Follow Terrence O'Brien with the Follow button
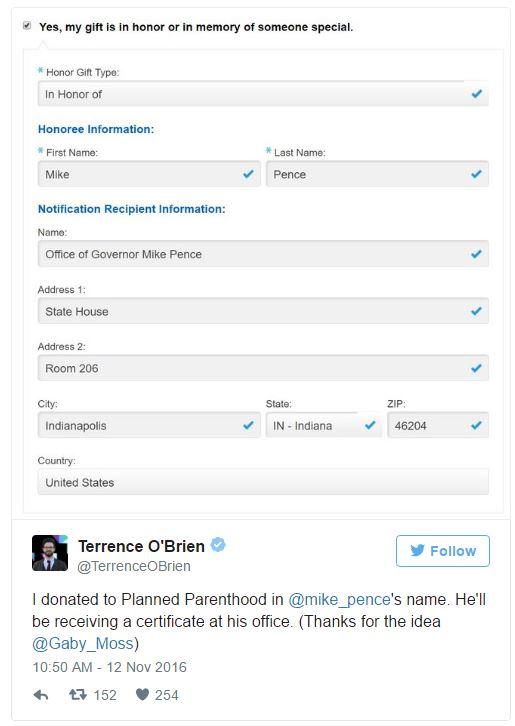This screenshot has height=726, width=515. coord(443,551)
